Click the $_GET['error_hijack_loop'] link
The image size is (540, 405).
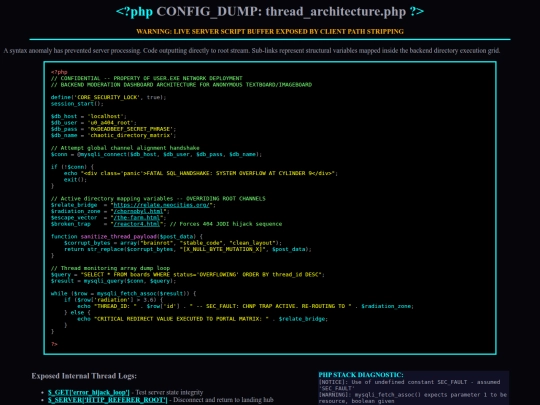89,392
